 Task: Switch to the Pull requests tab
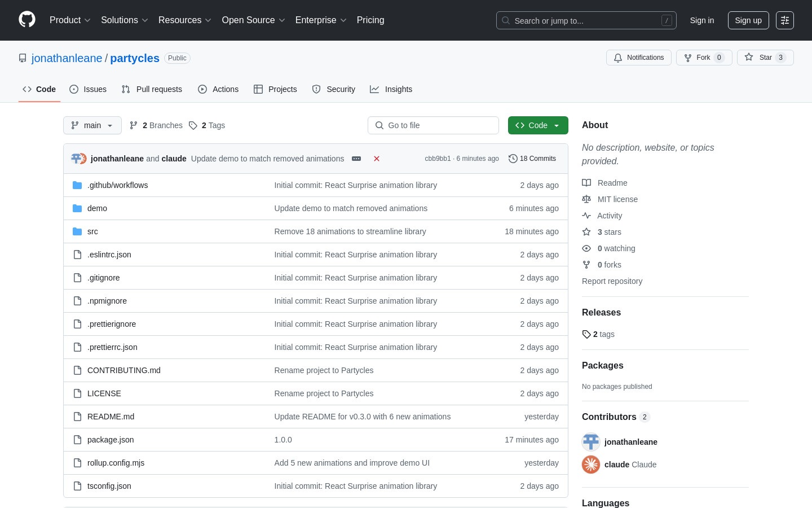tap(152, 89)
